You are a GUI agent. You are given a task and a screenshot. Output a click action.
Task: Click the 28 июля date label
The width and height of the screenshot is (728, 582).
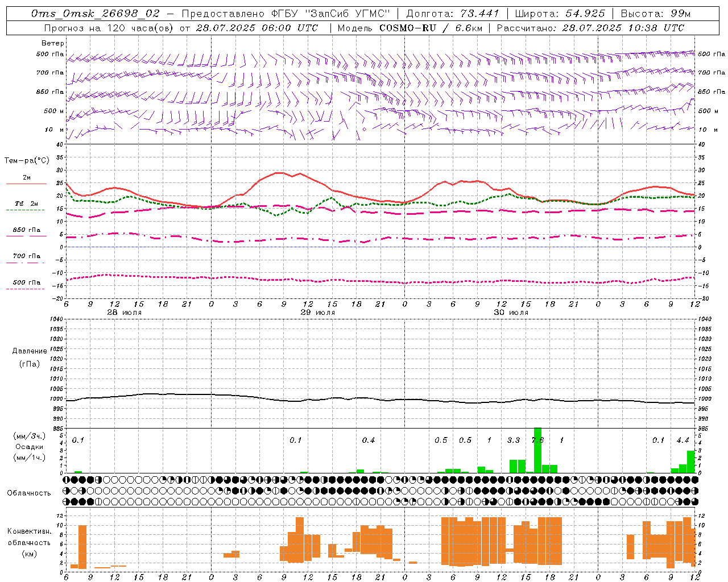124,313
